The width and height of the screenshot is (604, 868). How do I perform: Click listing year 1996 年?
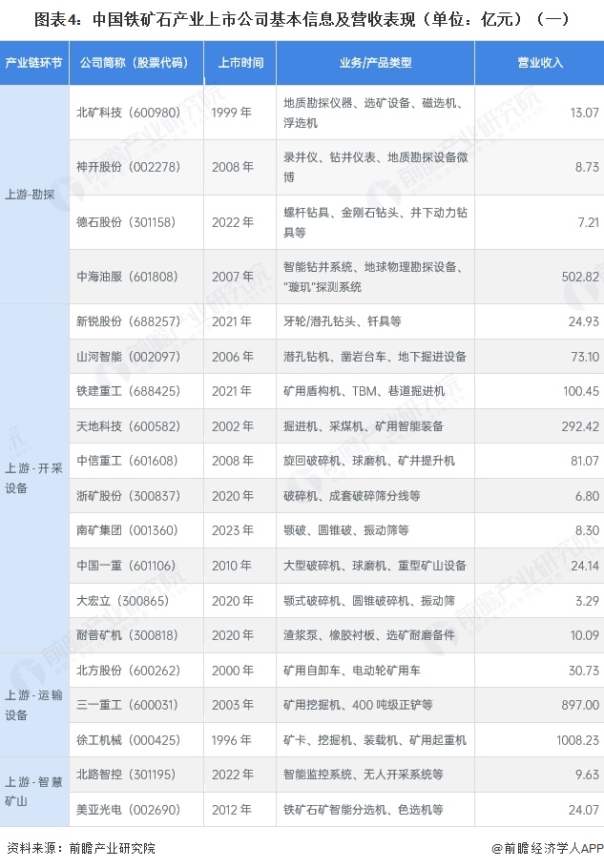coord(232,740)
